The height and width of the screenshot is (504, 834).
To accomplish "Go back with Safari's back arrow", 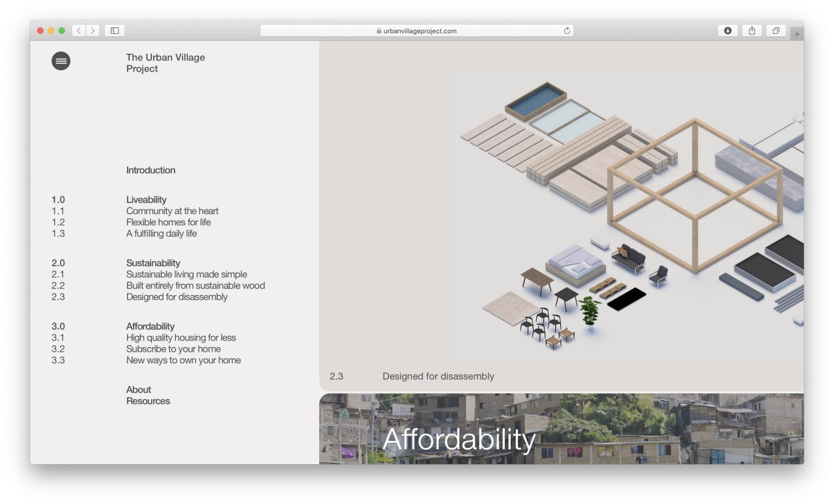I will click(79, 31).
